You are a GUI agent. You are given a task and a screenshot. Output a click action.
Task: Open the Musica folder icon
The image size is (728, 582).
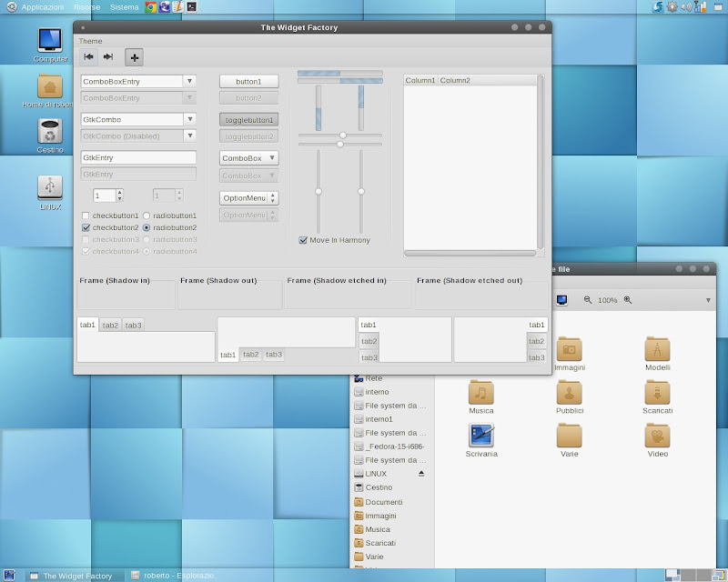(481, 393)
